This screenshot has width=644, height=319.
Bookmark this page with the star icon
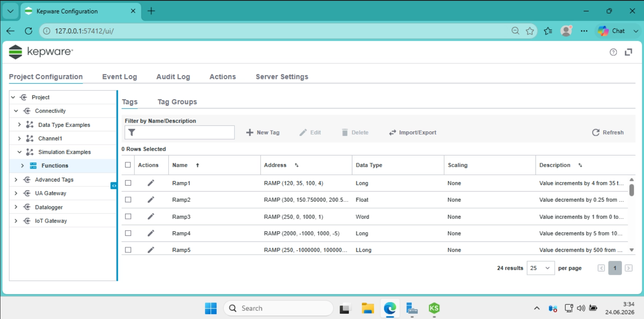click(530, 31)
